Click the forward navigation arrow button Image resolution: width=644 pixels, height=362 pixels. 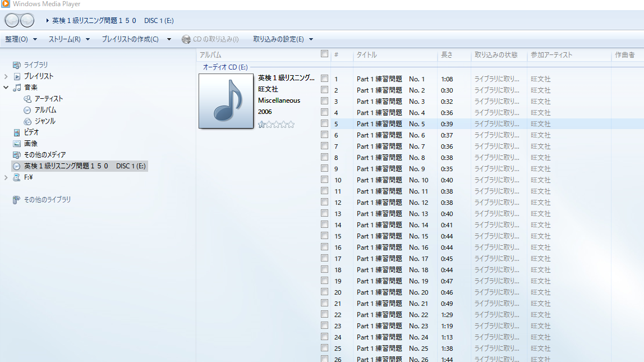point(27,21)
